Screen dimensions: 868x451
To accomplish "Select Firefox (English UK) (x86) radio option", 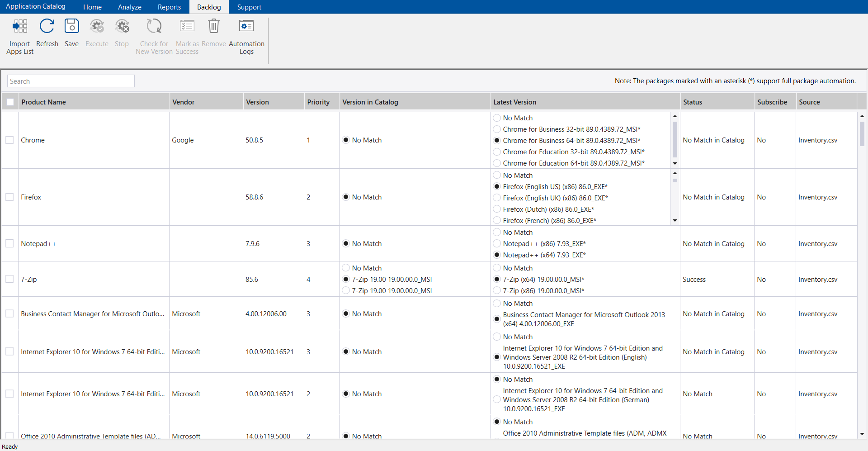I will 497,198.
